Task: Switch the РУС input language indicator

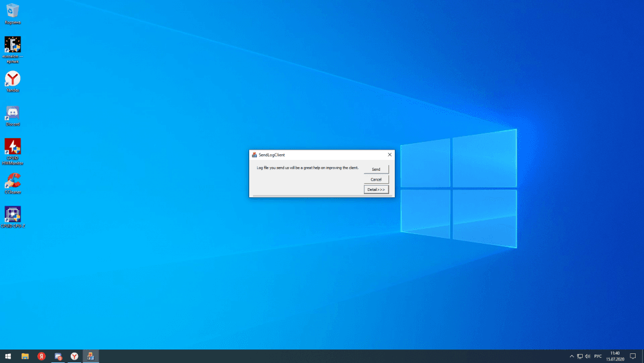Action: click(x=598, y=356)
